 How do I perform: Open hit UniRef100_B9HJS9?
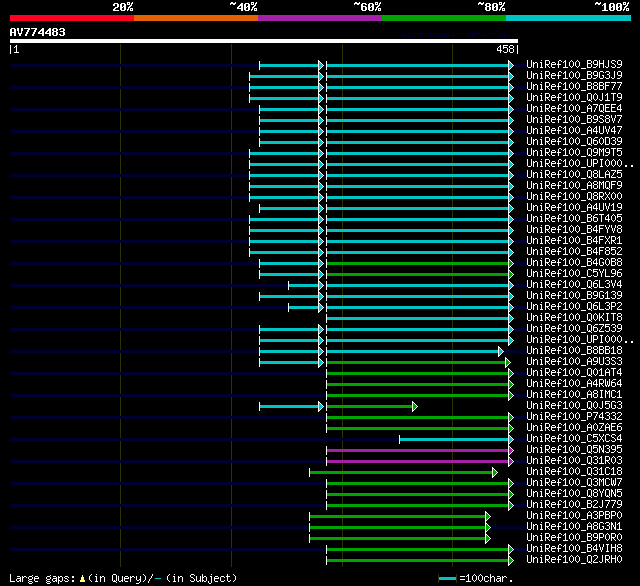pyautogui.click(x=574, y=64)
